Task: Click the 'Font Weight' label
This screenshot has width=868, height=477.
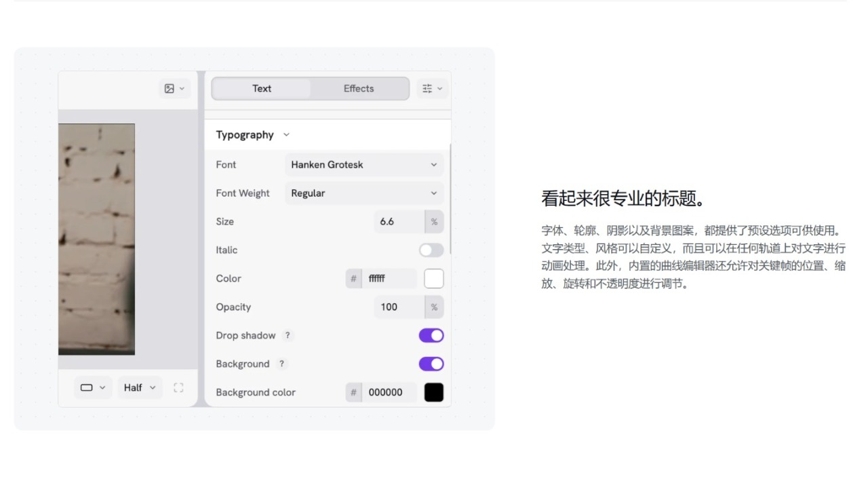Action: point(243,193)
